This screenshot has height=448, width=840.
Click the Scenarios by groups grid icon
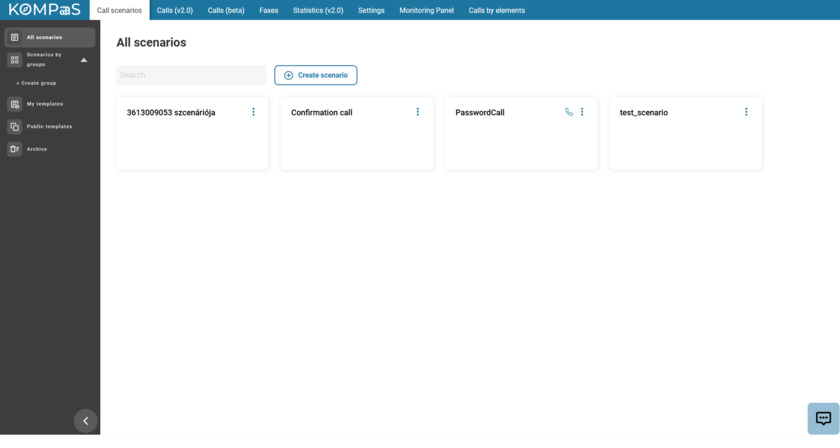14,60
